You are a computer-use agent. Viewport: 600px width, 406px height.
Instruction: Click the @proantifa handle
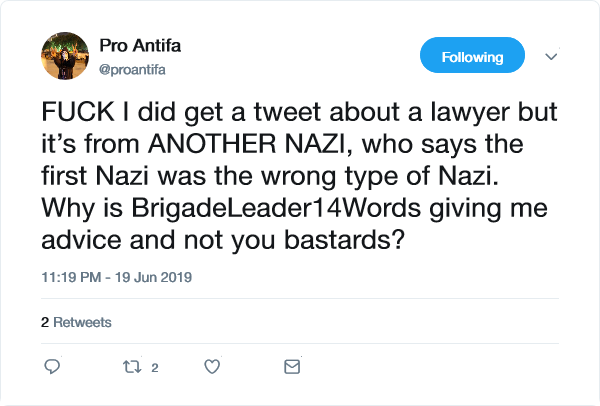pos(136,66)
